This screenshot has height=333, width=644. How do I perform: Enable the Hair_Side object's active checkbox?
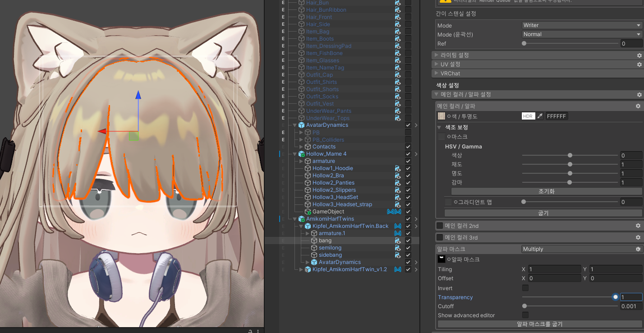[x=408, y=24]
